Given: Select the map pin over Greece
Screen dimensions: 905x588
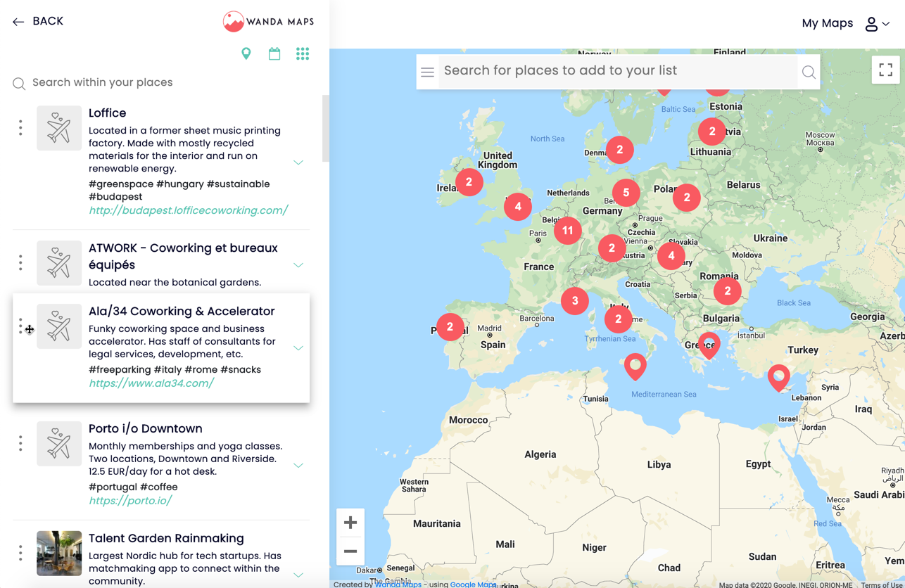Looking at the screenshot, I should pyautogui.click(x=709, y=345).
